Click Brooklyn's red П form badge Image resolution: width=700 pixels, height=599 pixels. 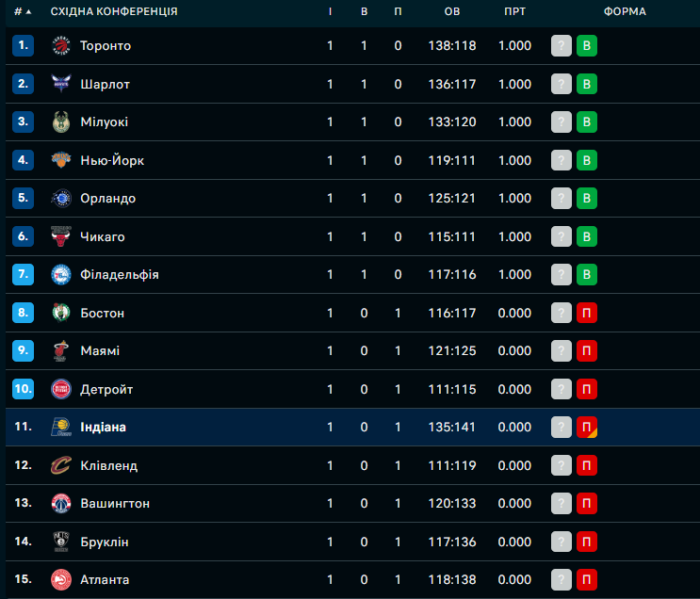click(587, 542)
